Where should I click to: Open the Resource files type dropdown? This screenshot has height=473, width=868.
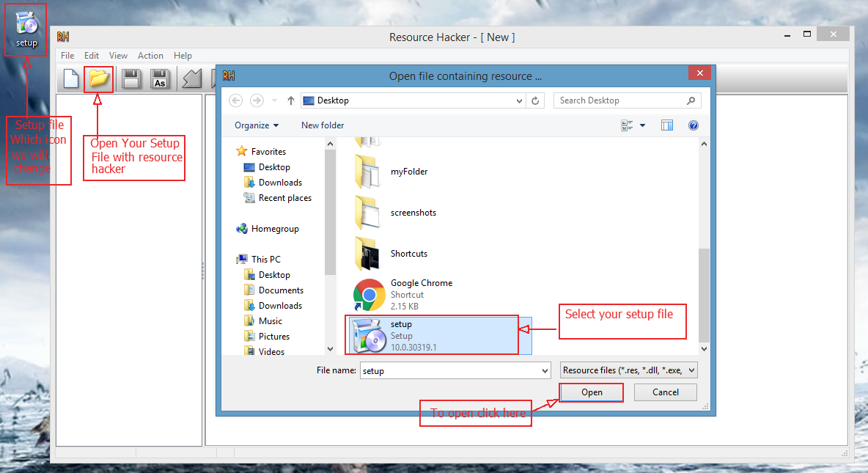(x=628, y=370)
